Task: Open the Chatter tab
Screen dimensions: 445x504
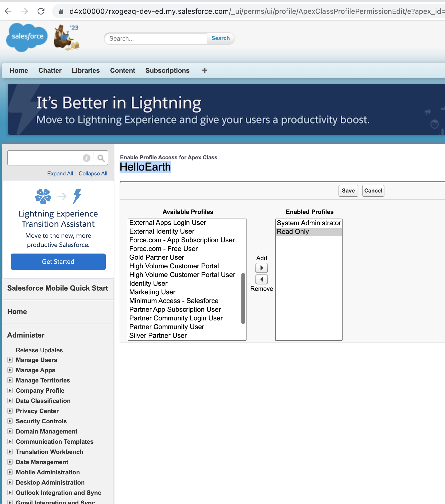Action: tap(50, 70)
